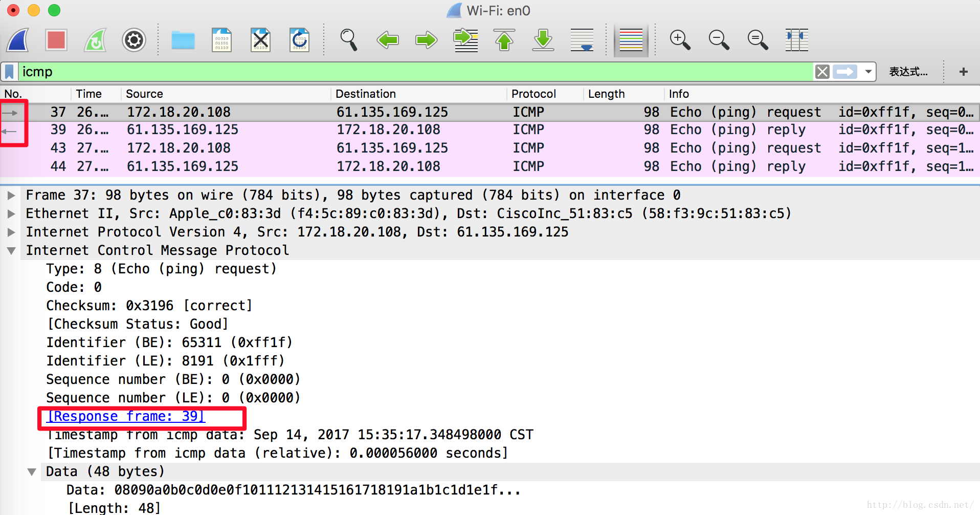Collapse Internet Control Message Protocol section
Image resolution: width=980 pixels, height=515 pixels.
[x=11, y=250]
